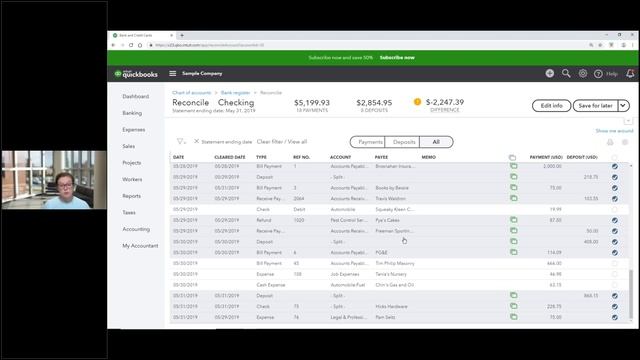Click the Subscribe now link in banner
Screen dimensions: 640x360
coord(397,58)
